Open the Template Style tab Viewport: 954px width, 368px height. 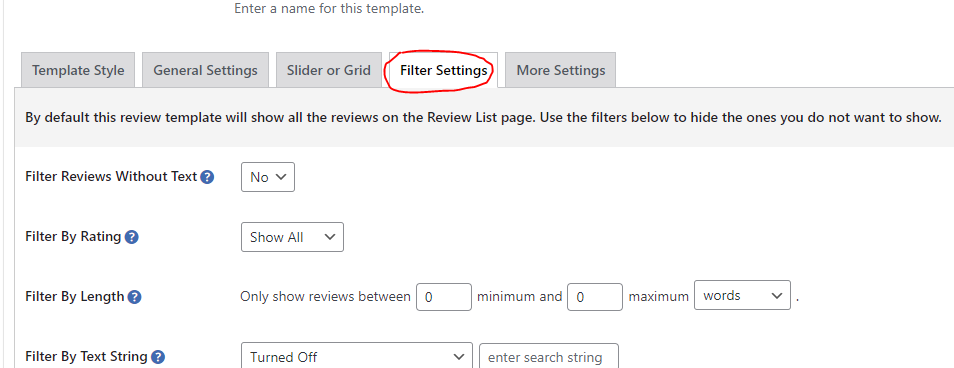tap(78, 70)
